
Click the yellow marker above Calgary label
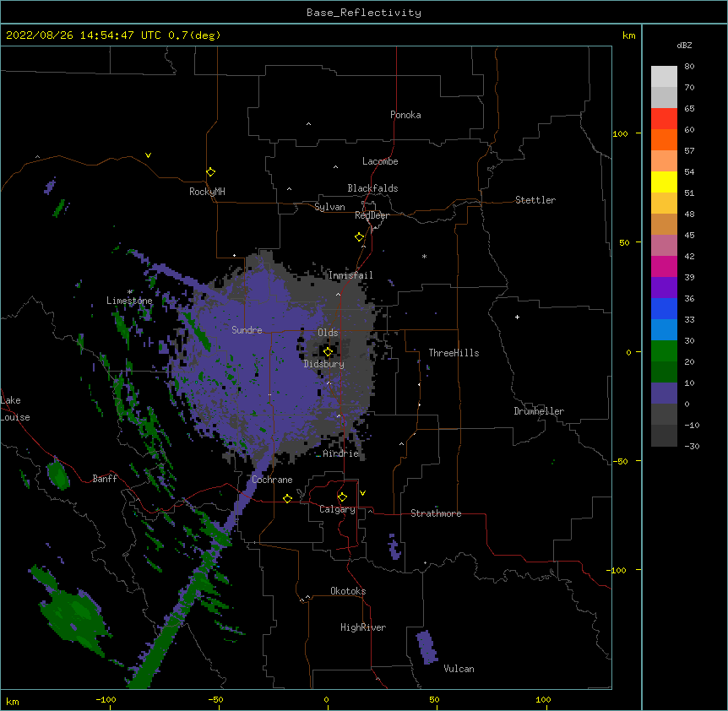342,497
